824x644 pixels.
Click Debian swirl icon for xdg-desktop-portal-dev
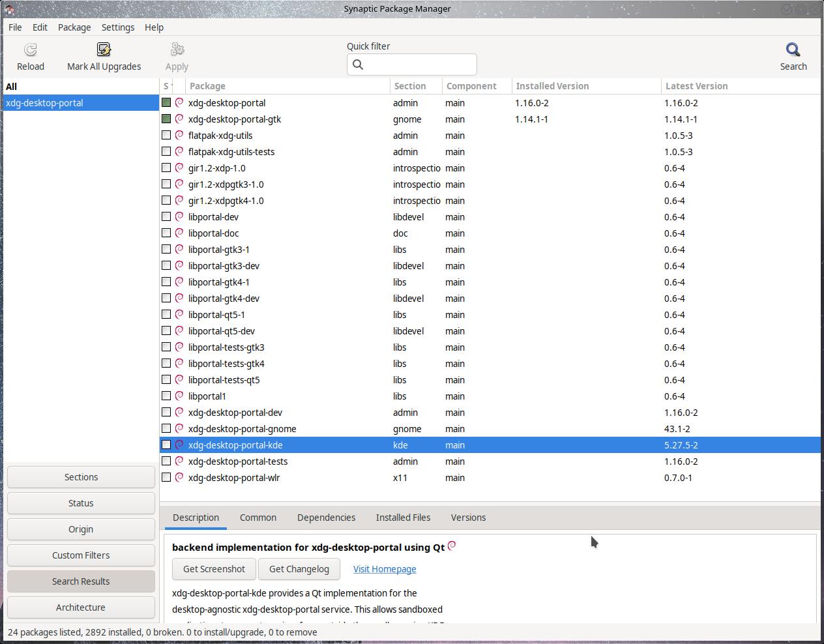[179, 413]
